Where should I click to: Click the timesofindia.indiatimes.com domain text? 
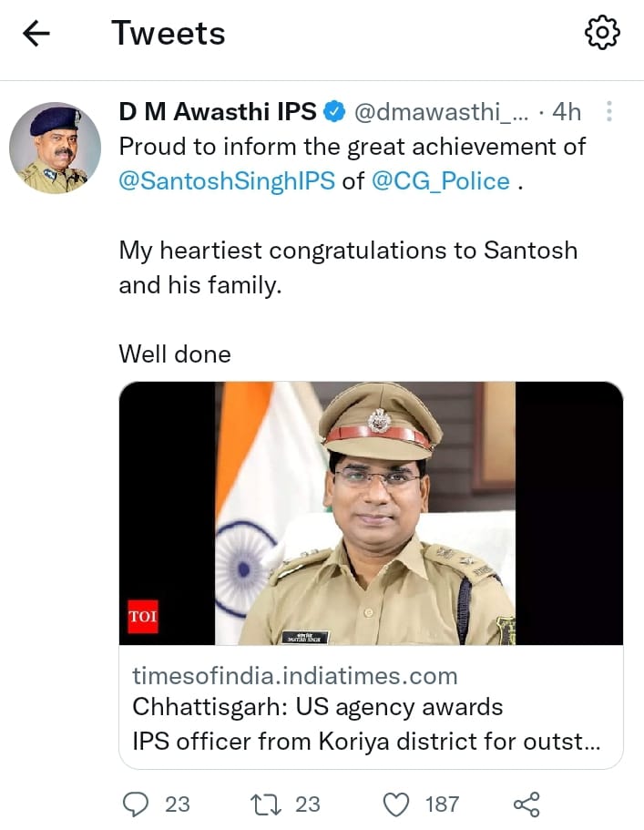pos(294,676)
